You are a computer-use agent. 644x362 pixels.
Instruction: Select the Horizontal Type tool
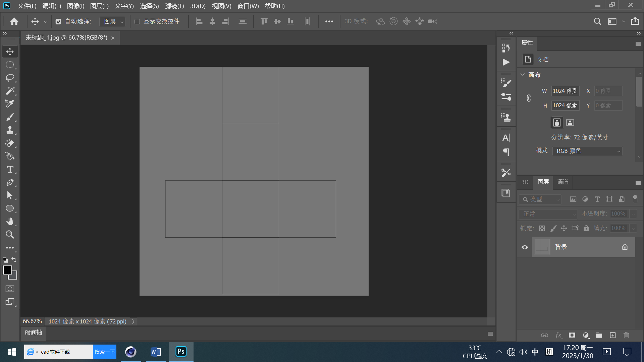tap(10, 169)
